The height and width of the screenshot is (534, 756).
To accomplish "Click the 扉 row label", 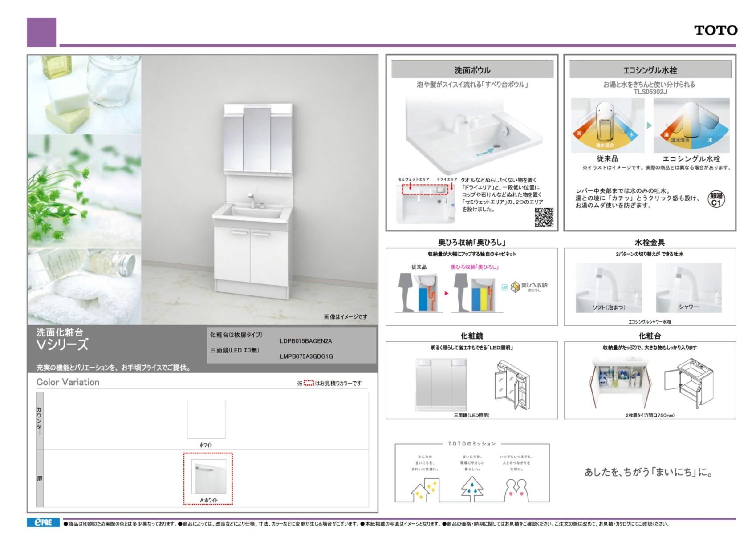I will pos(40,478).
